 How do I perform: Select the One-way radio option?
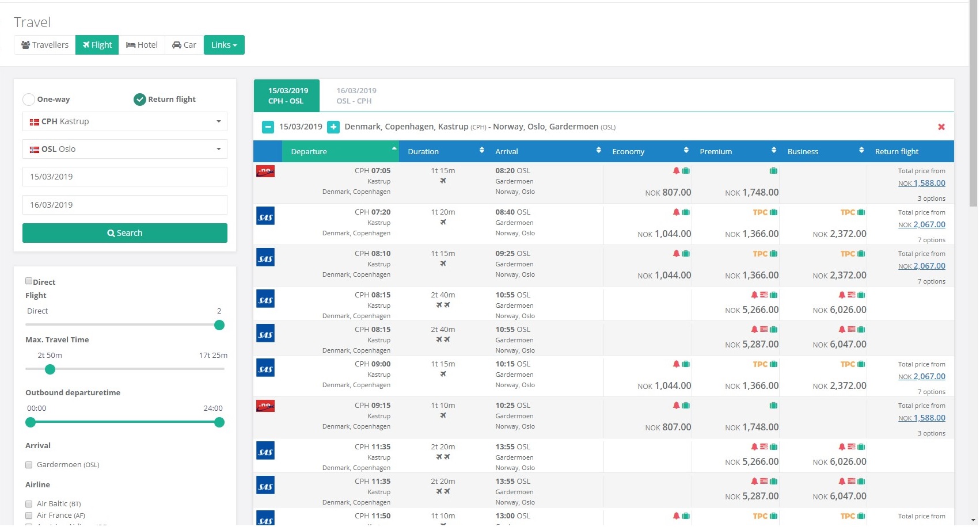click(x=29, y=100)
